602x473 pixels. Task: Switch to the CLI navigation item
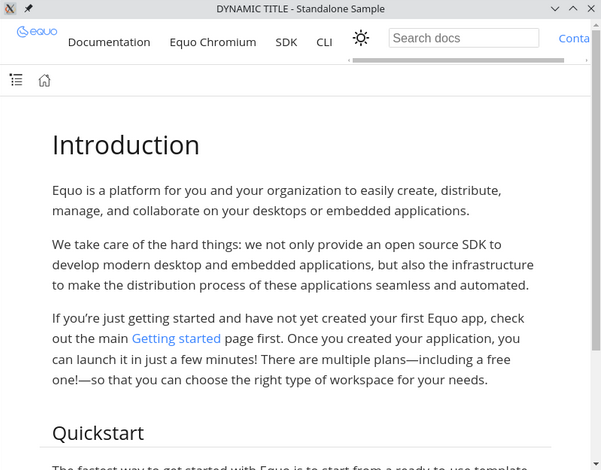tap(324, 42)
